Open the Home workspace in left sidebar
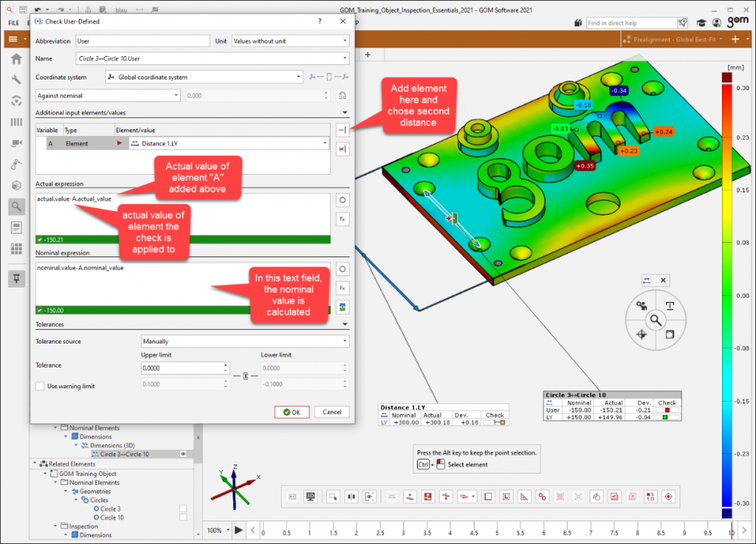The height and width of the screenshot is (544, 756). coord(16,59)
